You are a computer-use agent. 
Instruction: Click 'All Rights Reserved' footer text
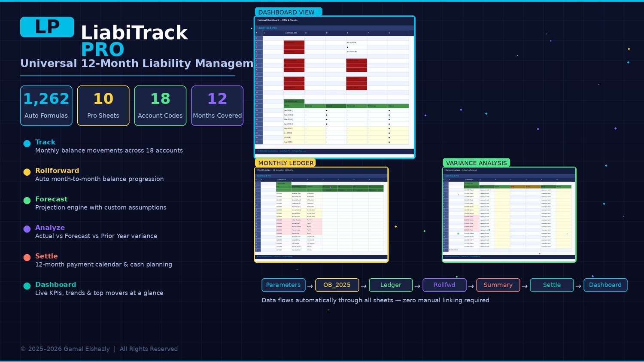click(149, 349)
